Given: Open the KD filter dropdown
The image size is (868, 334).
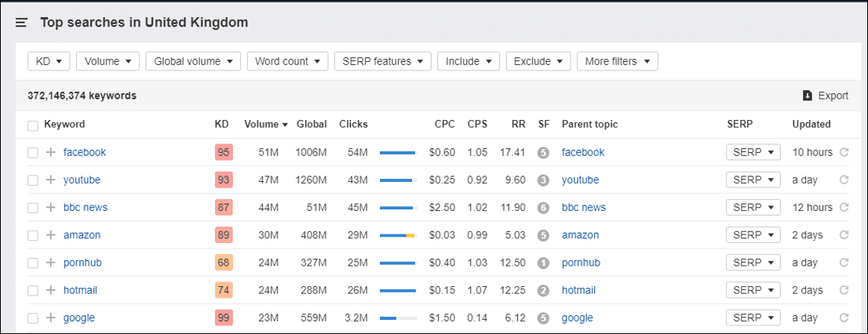Looking at the screenshot, I should [x=49, y=61].
